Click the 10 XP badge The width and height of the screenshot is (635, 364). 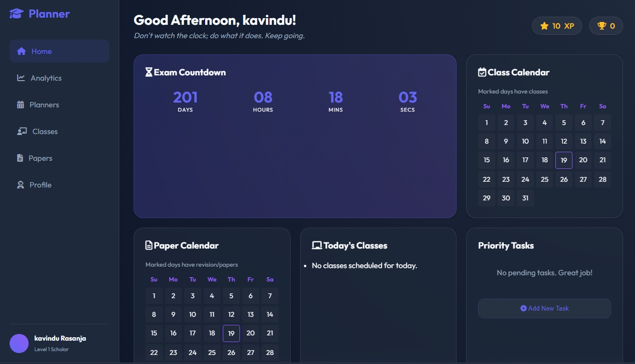coord(557,26)
